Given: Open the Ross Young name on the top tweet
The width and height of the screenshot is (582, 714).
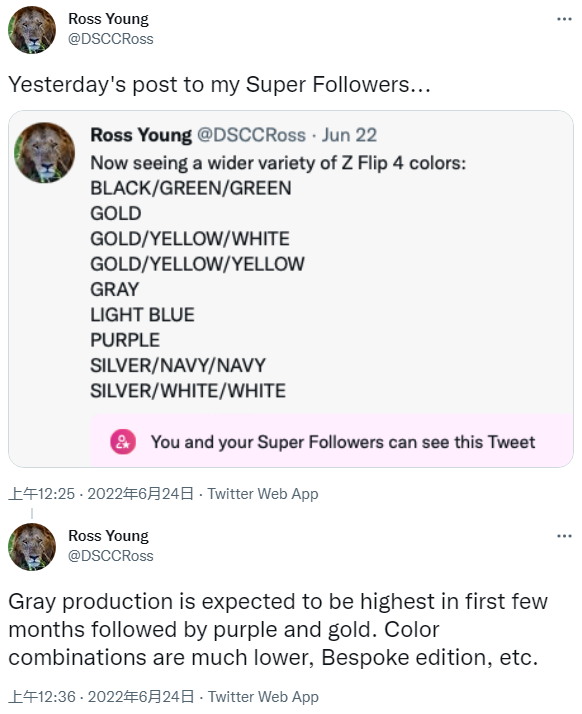Looking at the screenshot, I should (x=108, y=19).
